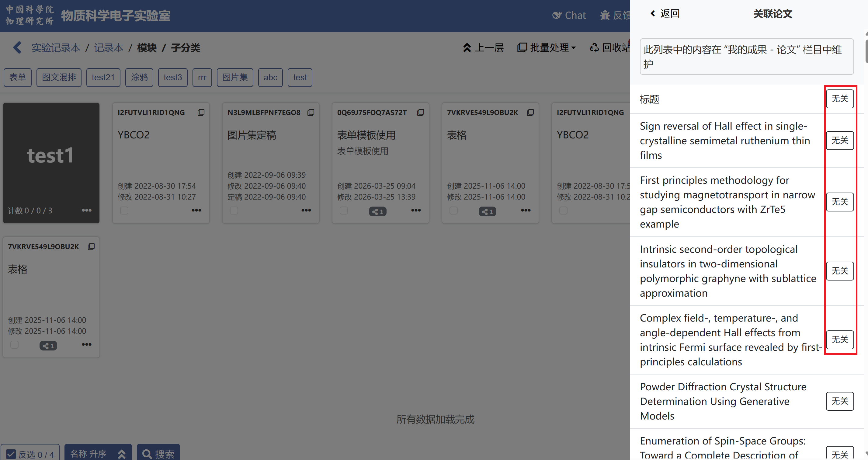This screenshot has width=868, height=460.
Task: Check the box on 表单模板使用 card
Action: 344,211
